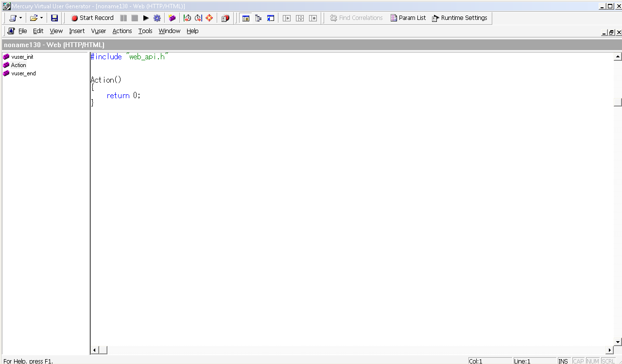Click the Line:1 status bar field
The width and height of the screenshot is (622, 364).
click(535, 361)
